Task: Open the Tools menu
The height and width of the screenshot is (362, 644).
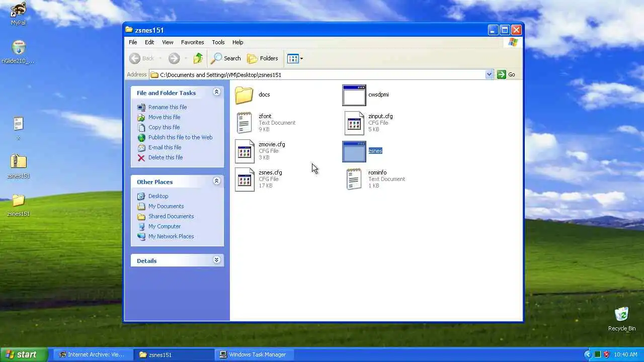Action: tap(218, 42)
